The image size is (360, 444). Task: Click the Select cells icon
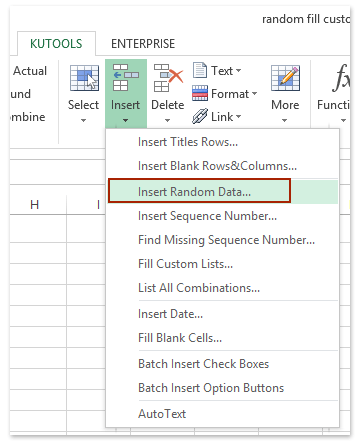pos(84,78)
